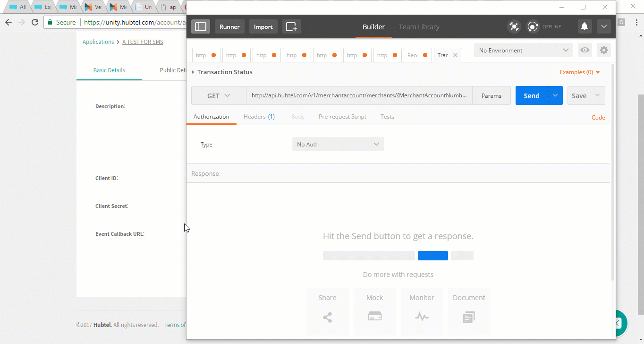Click the Monitor pulse icon
The height and width of the screenshot is (344, 644).
click(422, 317)
